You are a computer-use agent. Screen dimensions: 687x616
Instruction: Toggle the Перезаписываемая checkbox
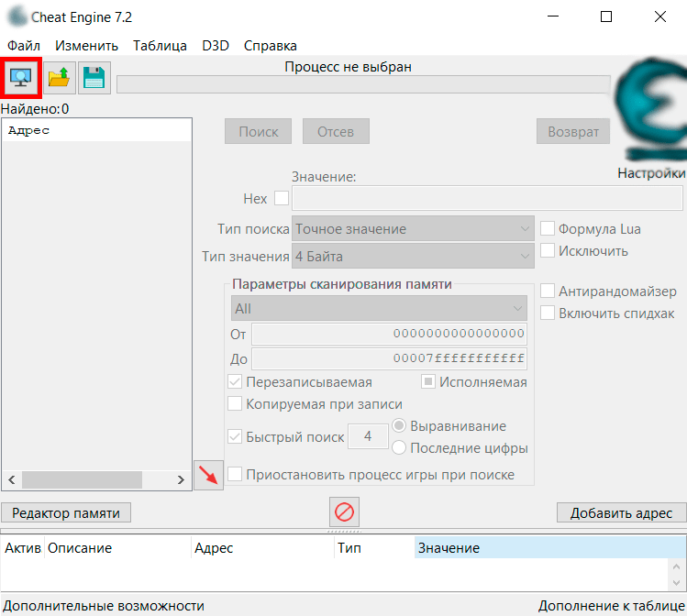click(235, 381)
